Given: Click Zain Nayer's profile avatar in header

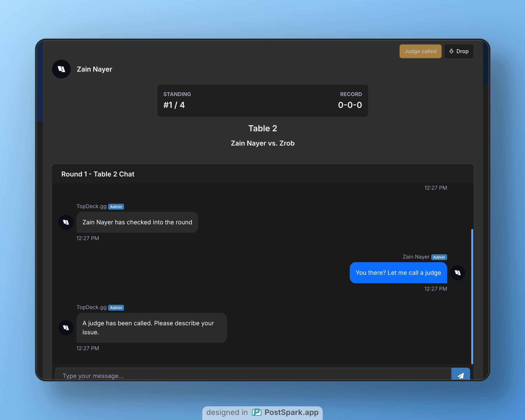Looking at the screenshot, I should tap(61, 69).
